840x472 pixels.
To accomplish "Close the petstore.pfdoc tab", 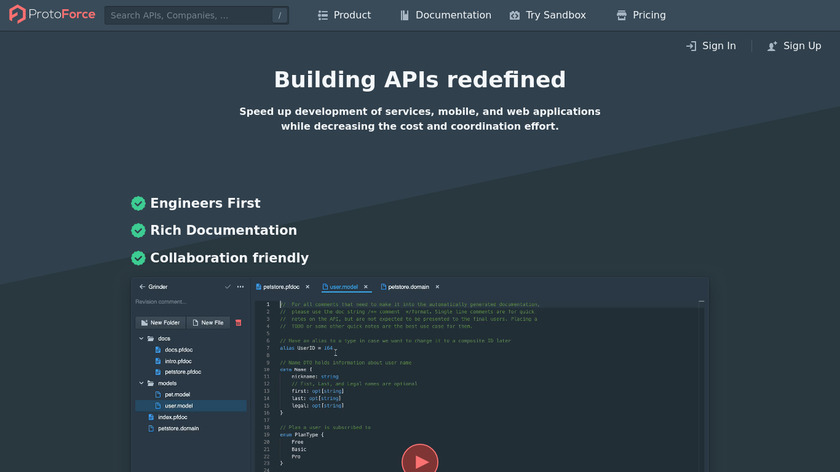I will click(x=308, y=287).
